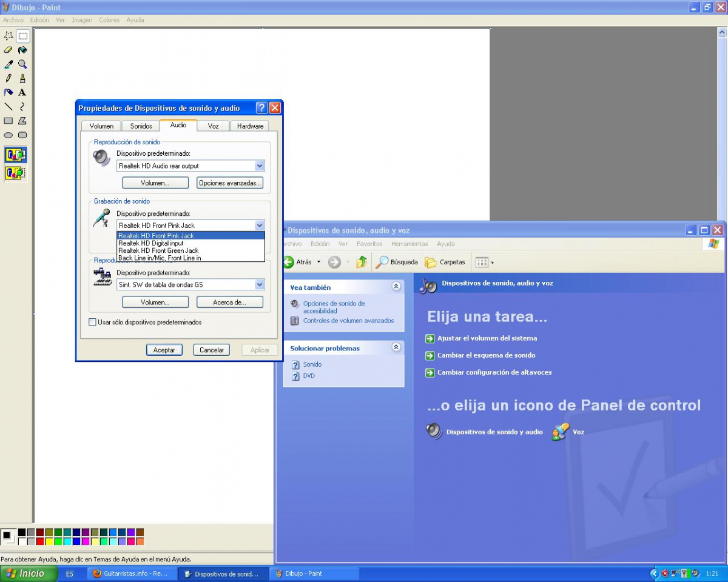Pick the Text tool in Paint
This screenshot has height=582, width=728.
click(22, 92)
